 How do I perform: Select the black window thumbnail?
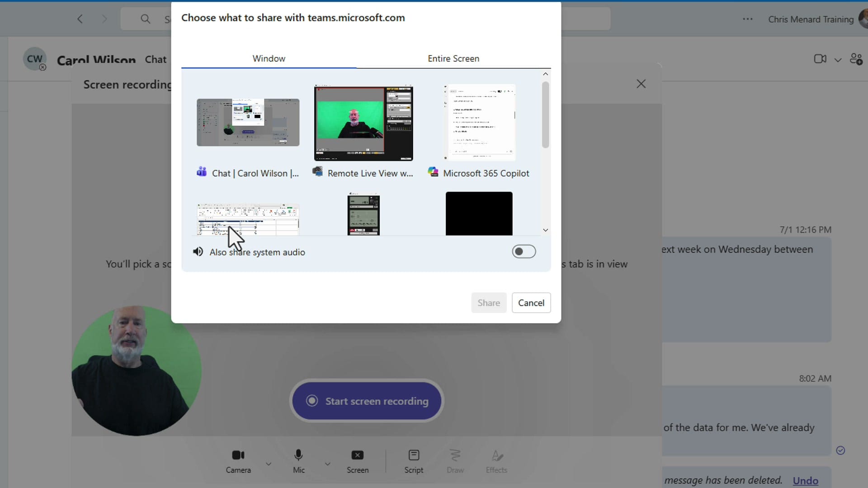tap(479, 214)
